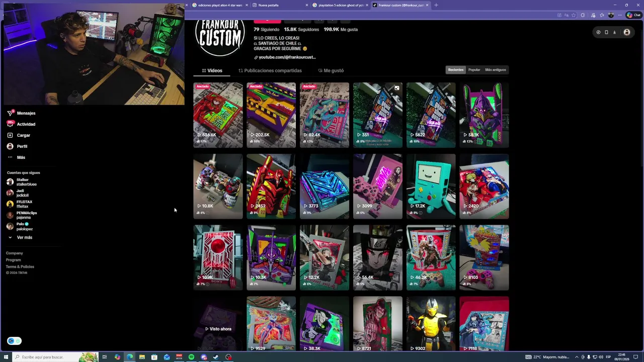Screen dimensions: 644x362
Task: Expand Ver más followed accounts
Action: [20, 237]
